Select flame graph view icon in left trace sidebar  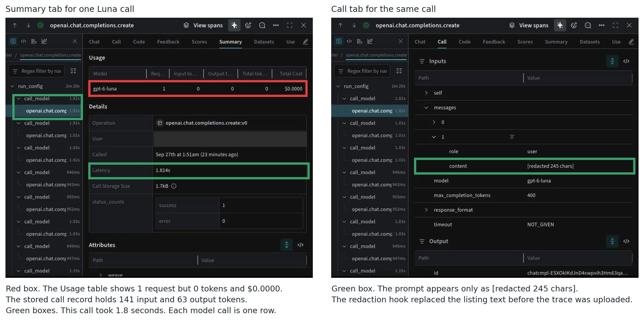coord(34,41)
